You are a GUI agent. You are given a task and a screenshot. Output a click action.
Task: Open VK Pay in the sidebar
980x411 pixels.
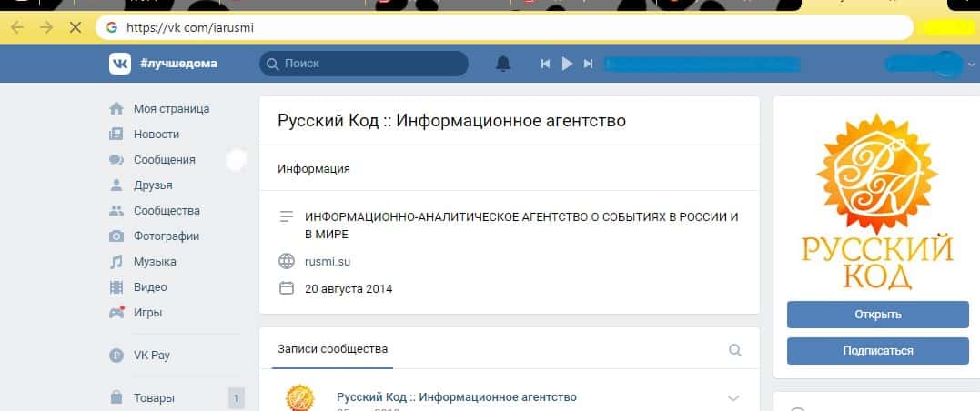coord(151,356)
